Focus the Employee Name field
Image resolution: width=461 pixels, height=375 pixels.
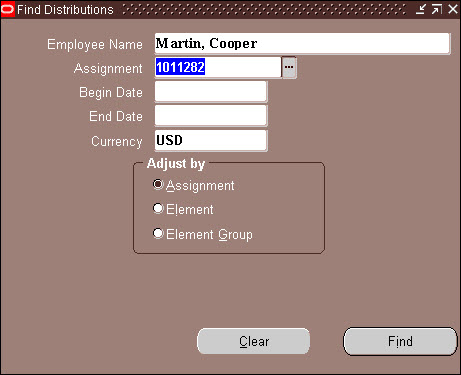pos(302,43)
